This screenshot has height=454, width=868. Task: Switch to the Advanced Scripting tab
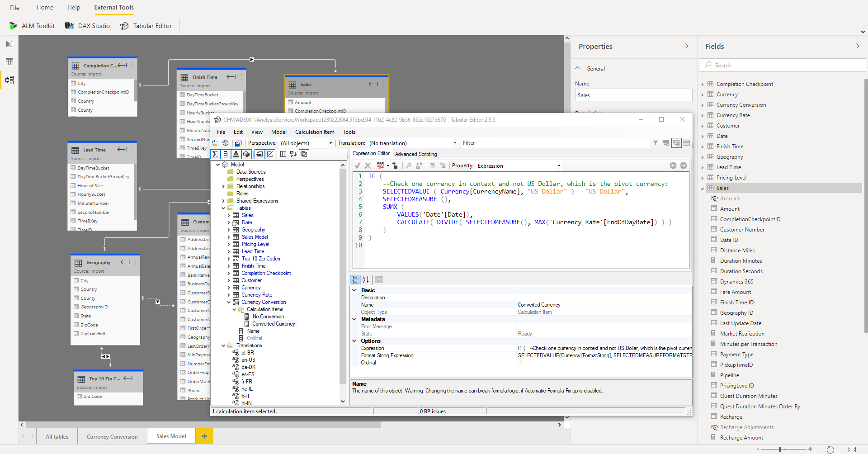(x=416, y=154)
